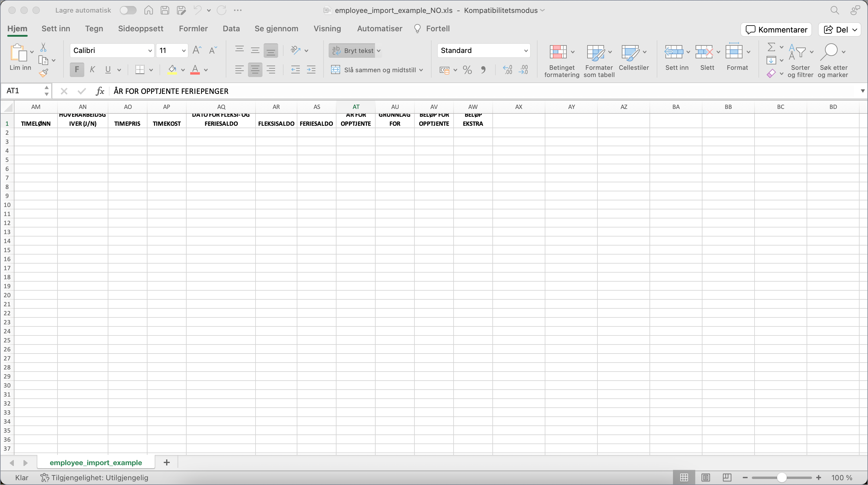This screenshot has width=868, height=485.
Task: Click Tilgjengelighet: Utilgjengelig in status bar
Action: tap(94, 477)
